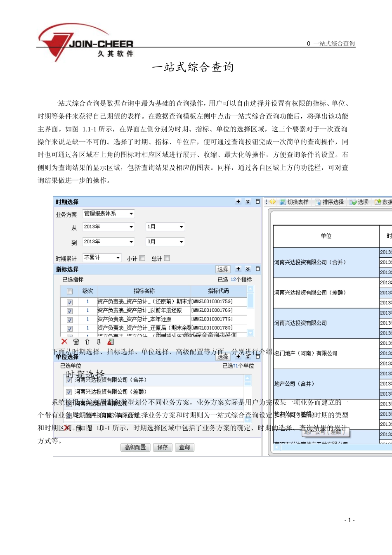Image resolution: width=392 pixels, height=555 pixels.
Task: Open the 从 month dropdown showing 1月
Action: pos(165,227)
